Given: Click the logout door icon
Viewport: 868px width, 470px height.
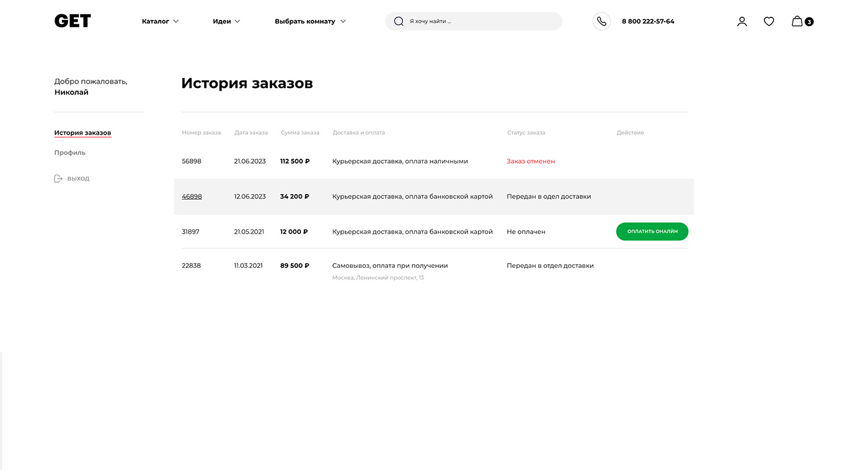Looking at the screenshot, I should tap(58, 179).
